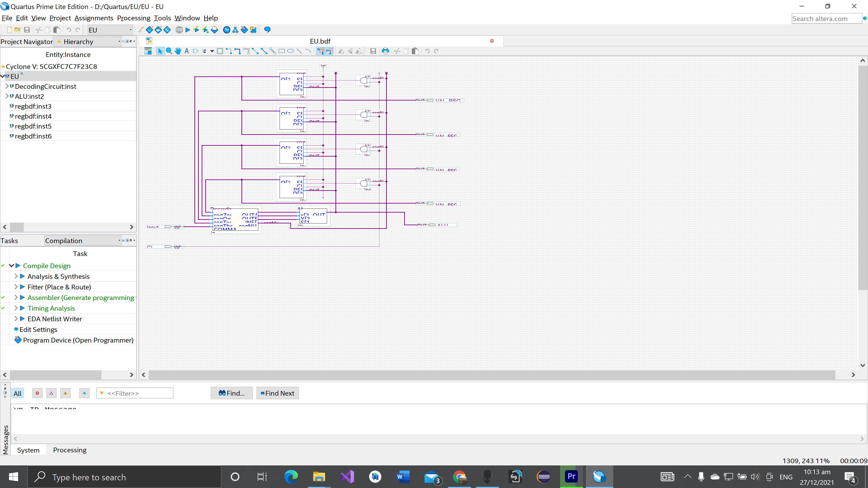Click the Start Compilation play icon

[188, 30]
